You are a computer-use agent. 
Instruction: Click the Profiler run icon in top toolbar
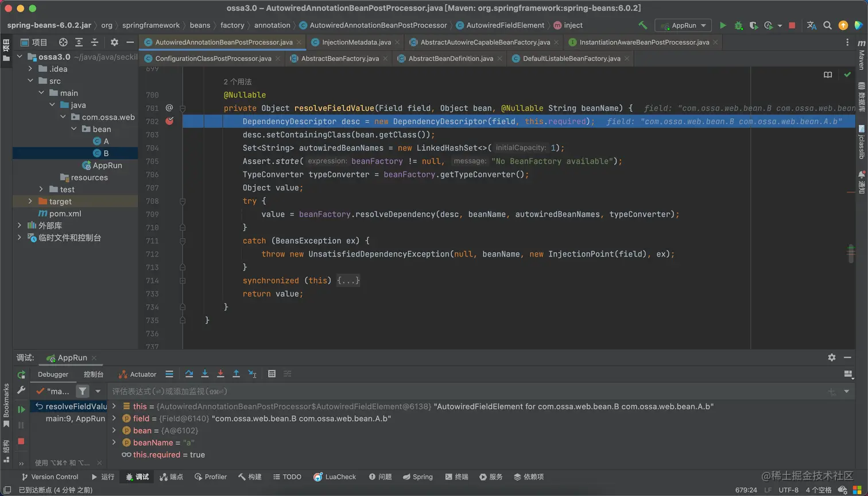769,25
